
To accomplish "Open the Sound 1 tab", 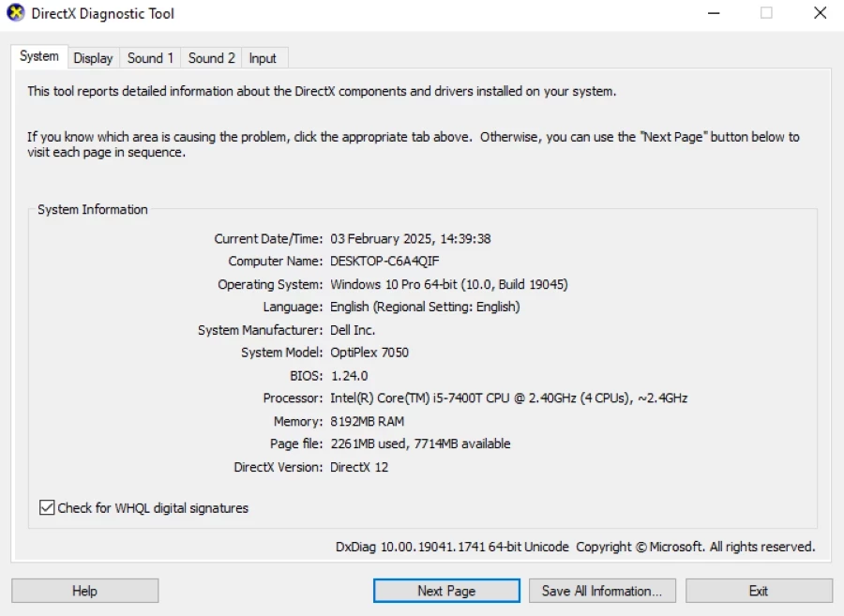I will point(150,57).
